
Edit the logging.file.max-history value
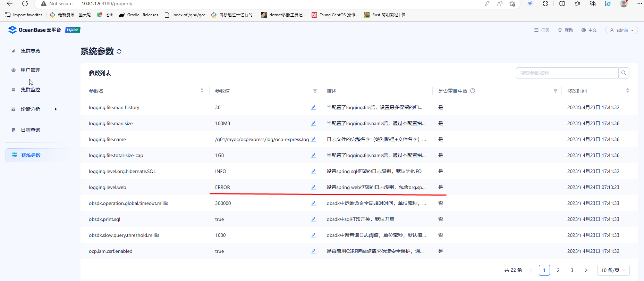(313, 107)
